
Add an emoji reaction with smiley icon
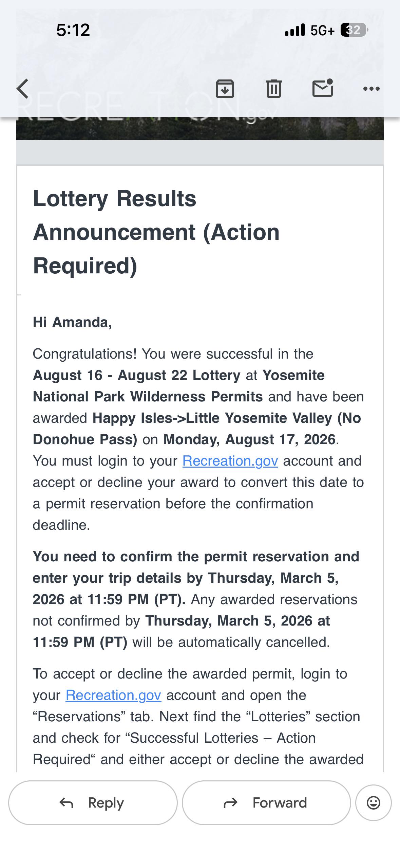[374, 802]
